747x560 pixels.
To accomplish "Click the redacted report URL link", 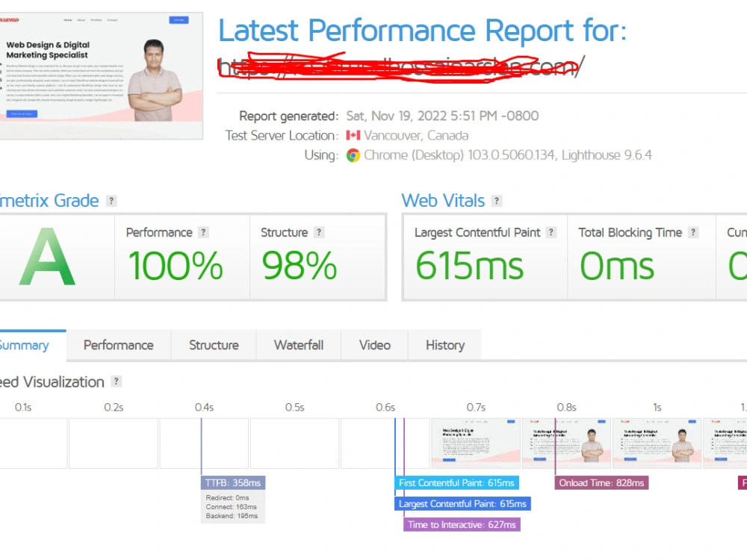I will pos(401,68).
